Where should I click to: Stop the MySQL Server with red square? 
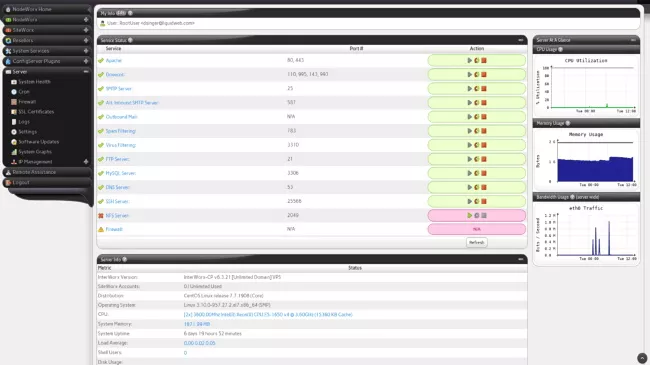pyautogui.click(x=484, y=173)
